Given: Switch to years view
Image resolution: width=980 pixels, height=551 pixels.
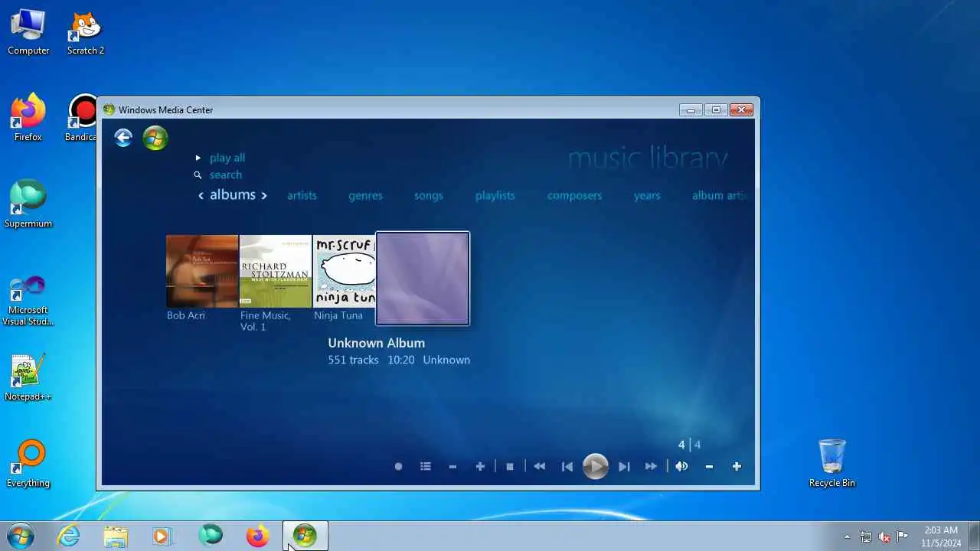Looking at the screenshot, I should [647, 195].
